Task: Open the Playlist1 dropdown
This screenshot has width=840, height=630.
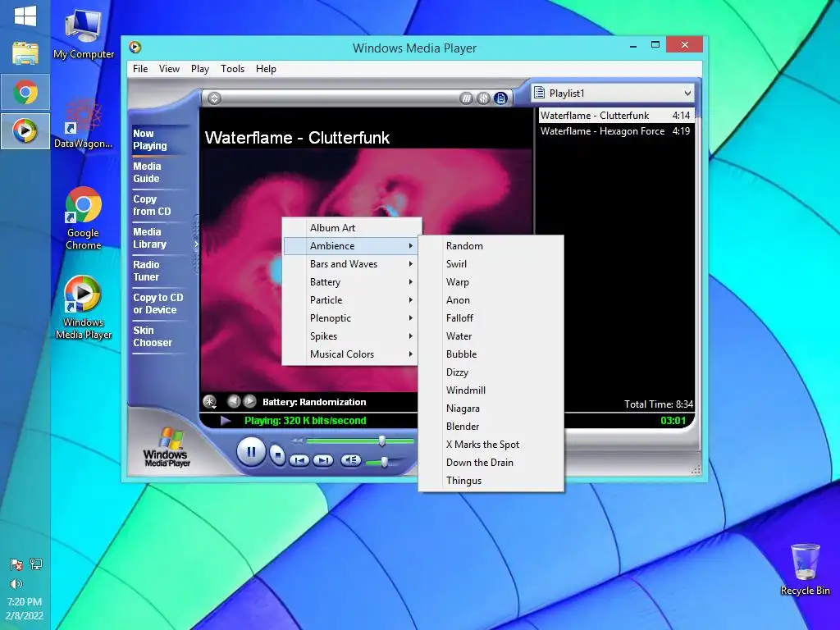Action: click(613, 94)
